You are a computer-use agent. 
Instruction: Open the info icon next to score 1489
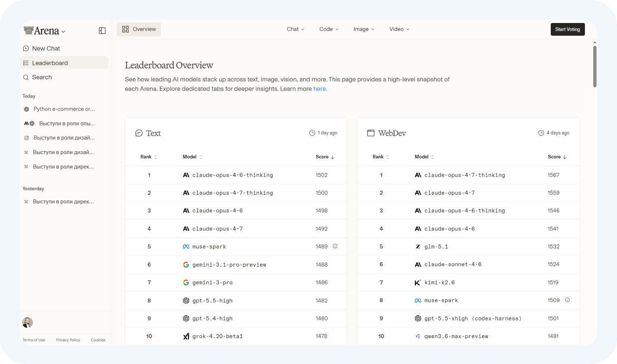pyautogui.click(x=335, y=247)
